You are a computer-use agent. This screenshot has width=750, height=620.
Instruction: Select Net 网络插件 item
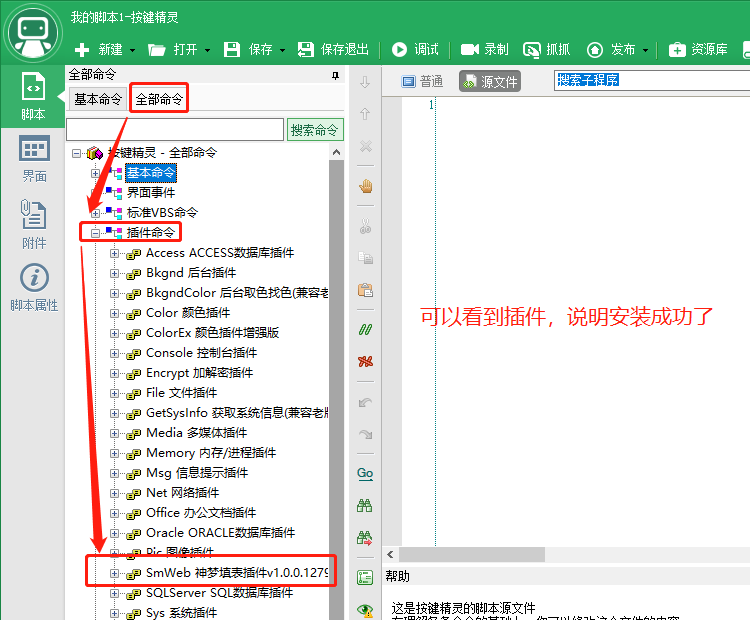pos(182,493)
